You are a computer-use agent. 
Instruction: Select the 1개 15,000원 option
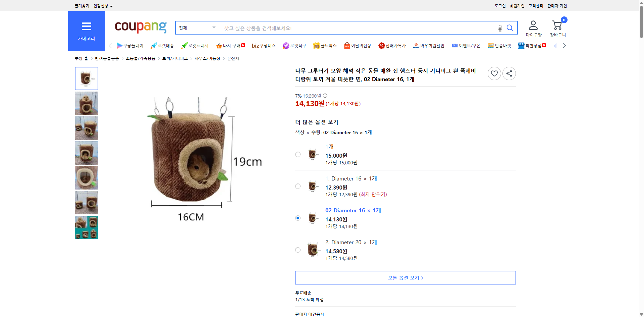[x=298, y=154]
